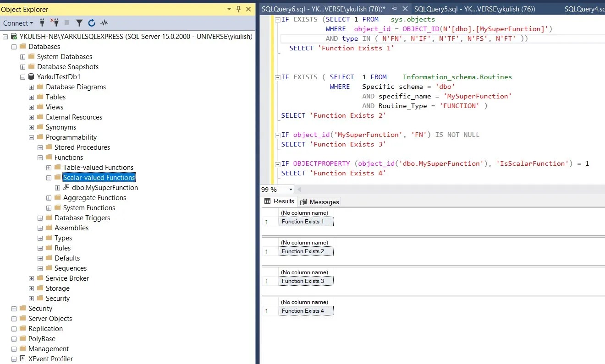Select the Aggregate Functions tree item

pos(94,198)
